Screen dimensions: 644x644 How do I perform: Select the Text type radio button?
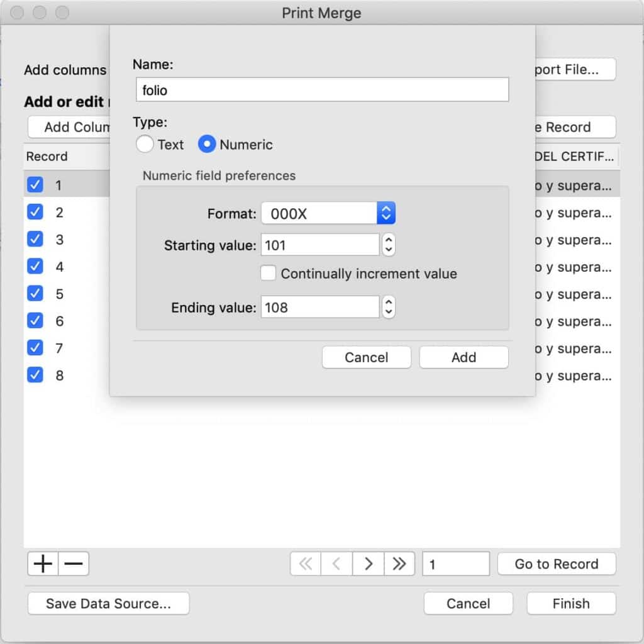point(145,145)
